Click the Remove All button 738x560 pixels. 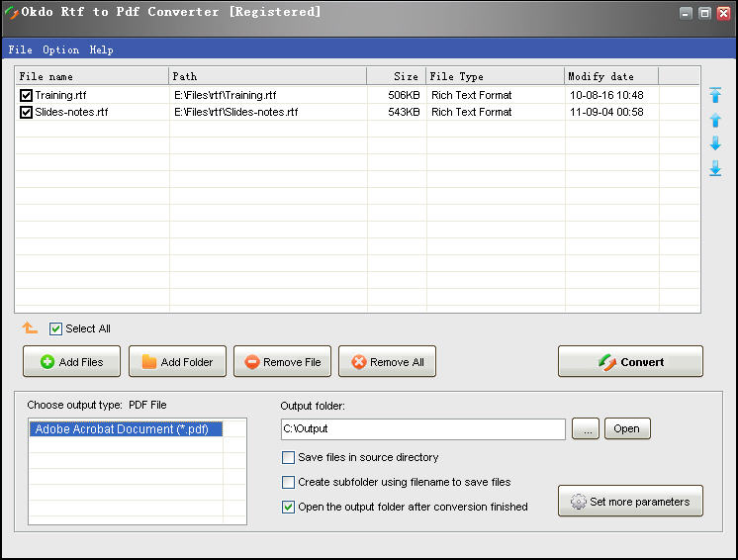388,361
